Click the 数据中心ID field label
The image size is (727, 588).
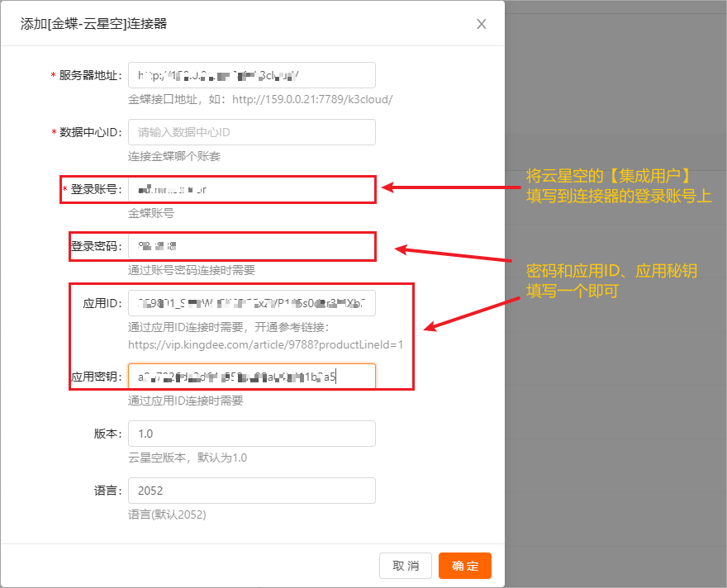point(90,132)
